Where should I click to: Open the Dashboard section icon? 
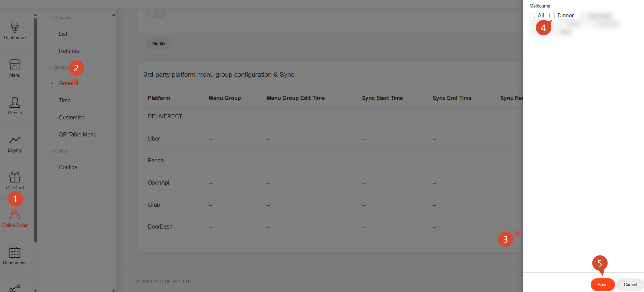15,27
